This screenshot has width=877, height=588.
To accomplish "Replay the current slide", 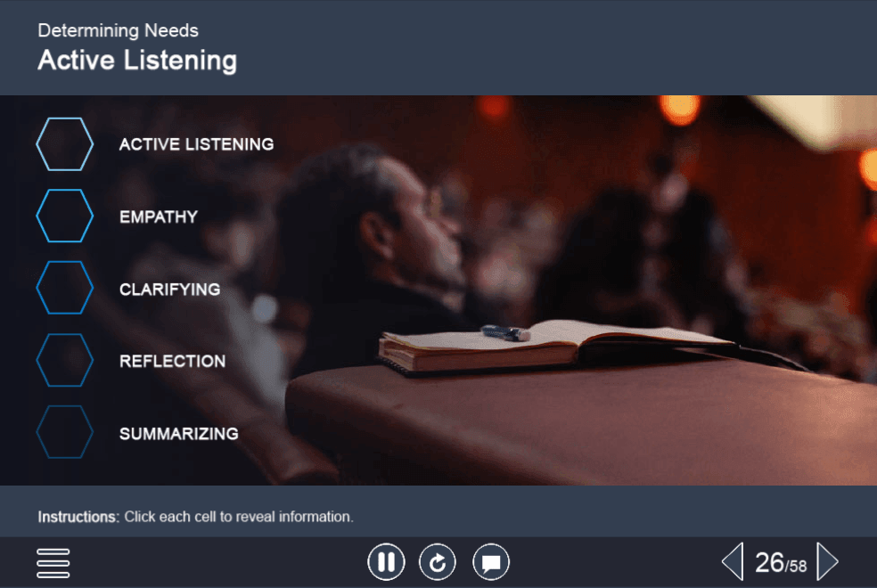I will pyautogui.click(x=438, y=562).
